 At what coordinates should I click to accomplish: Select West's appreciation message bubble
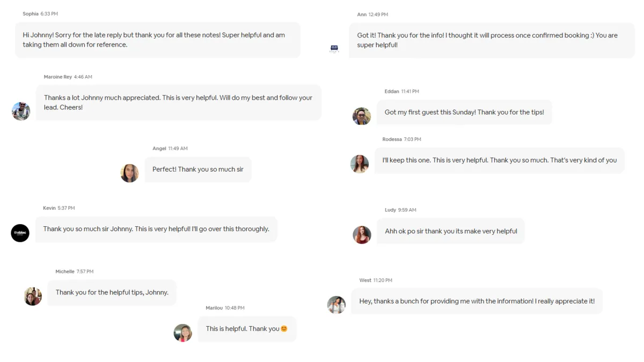477,301
